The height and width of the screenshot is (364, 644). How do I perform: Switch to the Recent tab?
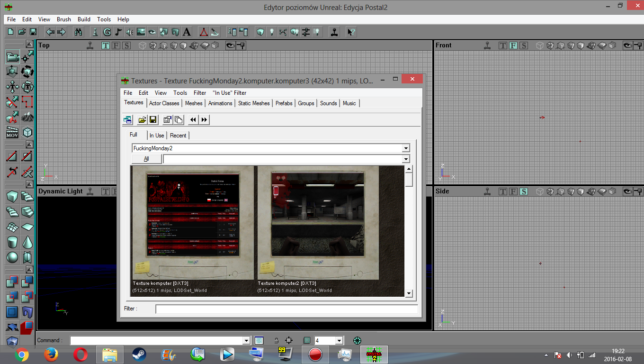click(178, 136)
